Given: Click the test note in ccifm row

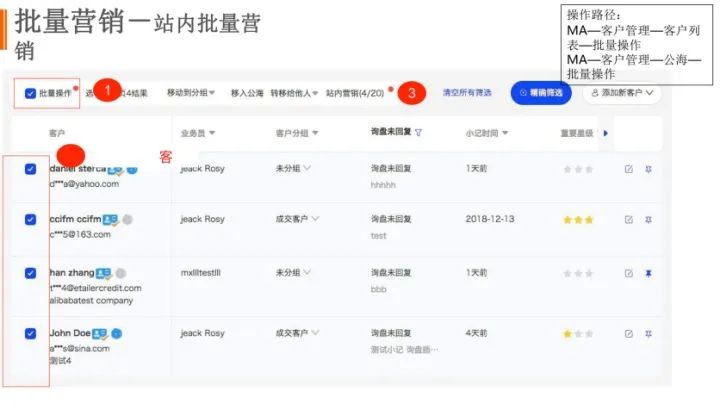Looking at the screenshot, I should point(378,236).
